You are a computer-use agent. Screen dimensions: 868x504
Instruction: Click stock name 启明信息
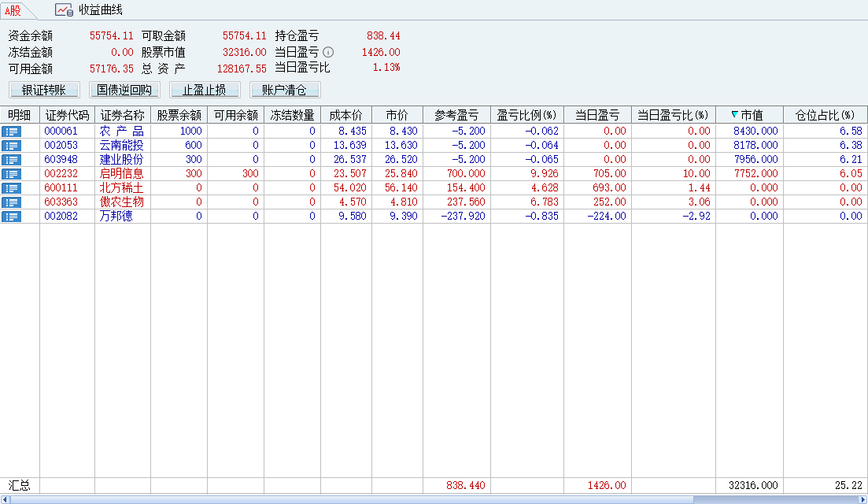[x=121, y=174]
